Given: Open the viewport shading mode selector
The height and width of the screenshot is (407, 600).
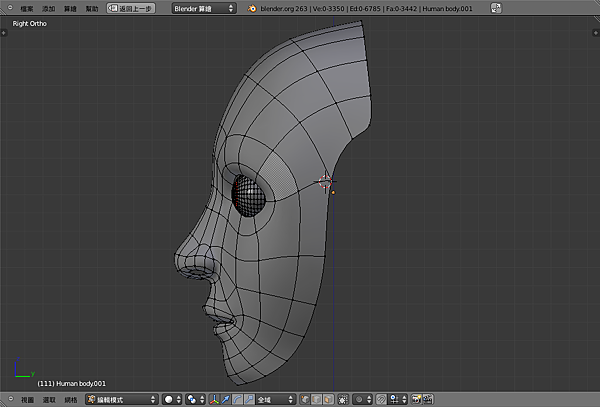Looking at the screenshot, I should click(x=173, y=399).
